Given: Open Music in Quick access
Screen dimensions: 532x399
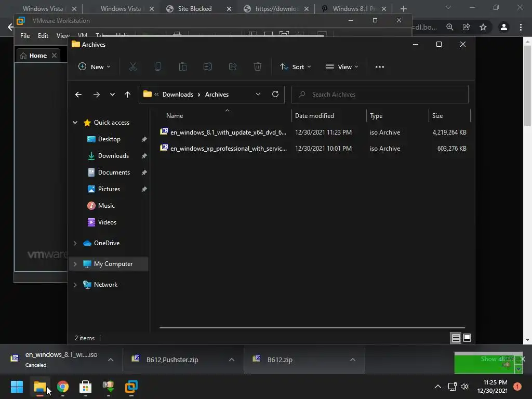Looking at the screenshot, I should [x=106, y=206].
